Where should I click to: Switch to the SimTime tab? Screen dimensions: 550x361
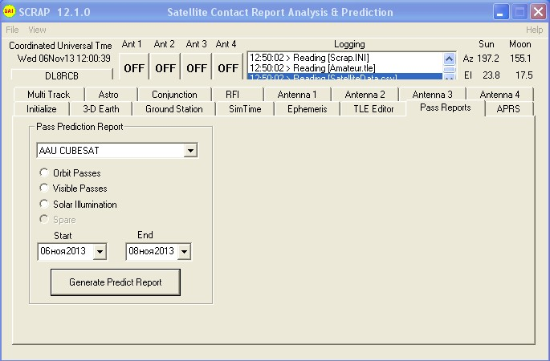[245, 109]
